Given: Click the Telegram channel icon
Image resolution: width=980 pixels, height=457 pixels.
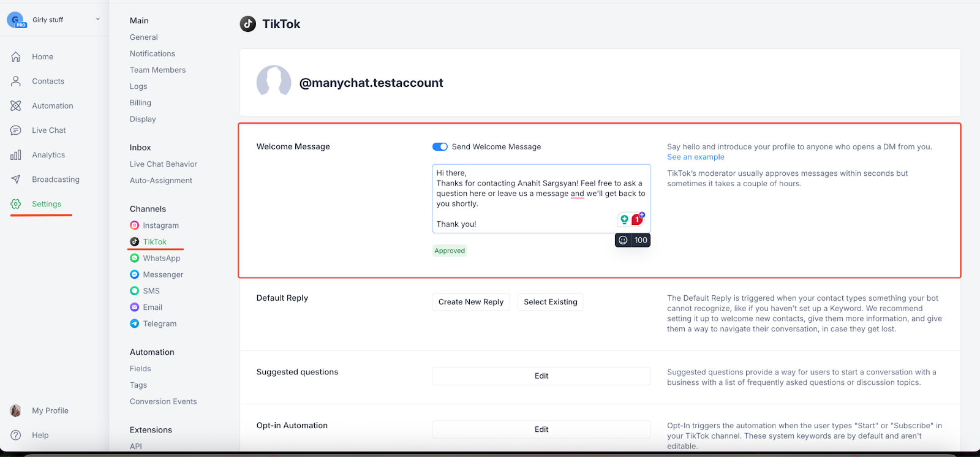Looking at the screenshot, I should tap(135, 323).
